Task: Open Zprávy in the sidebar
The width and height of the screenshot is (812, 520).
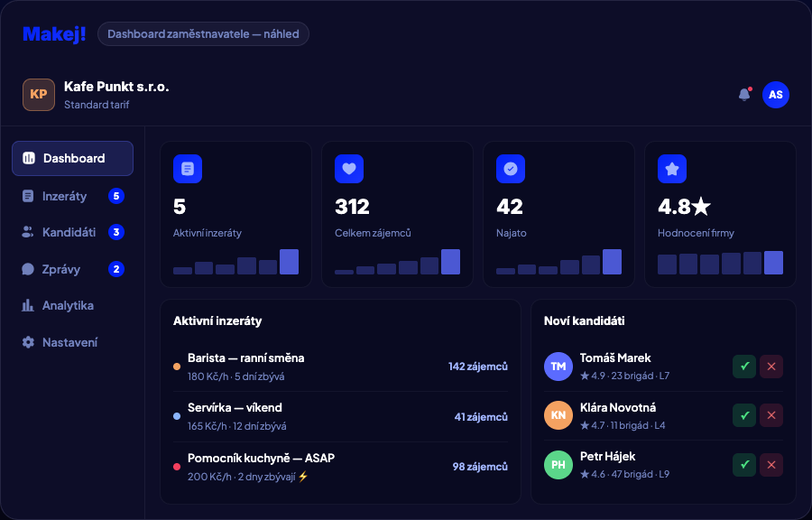Action: point(72,269)
